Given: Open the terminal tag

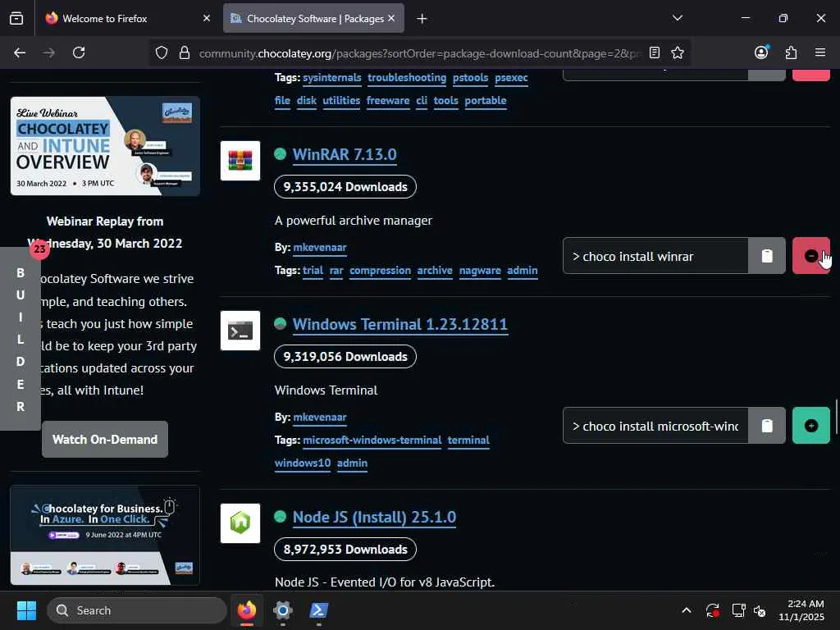Looking at the screenshot, I should [468, 441].
